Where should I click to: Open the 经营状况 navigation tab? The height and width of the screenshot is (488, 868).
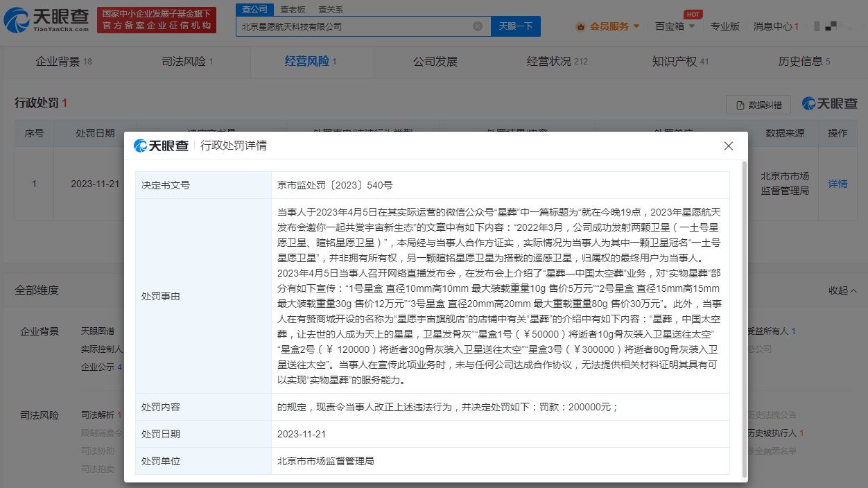[557, 62]
